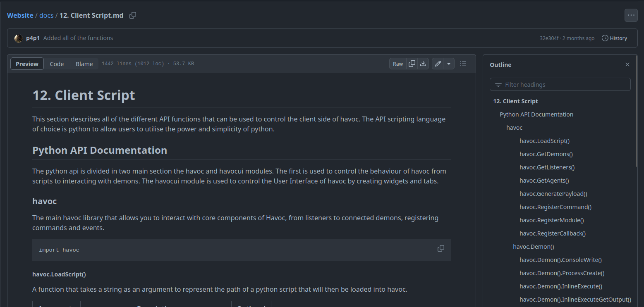The image size is (644, 307).
Task: Expand the edit options dropdown arrow
Action: (449, 64)
